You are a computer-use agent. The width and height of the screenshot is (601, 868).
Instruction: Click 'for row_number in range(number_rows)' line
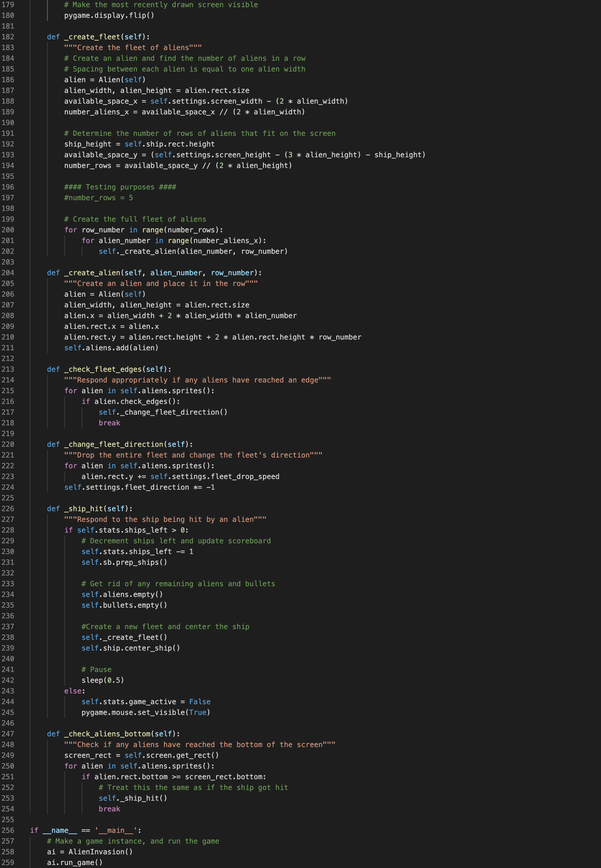pos(143,230)
